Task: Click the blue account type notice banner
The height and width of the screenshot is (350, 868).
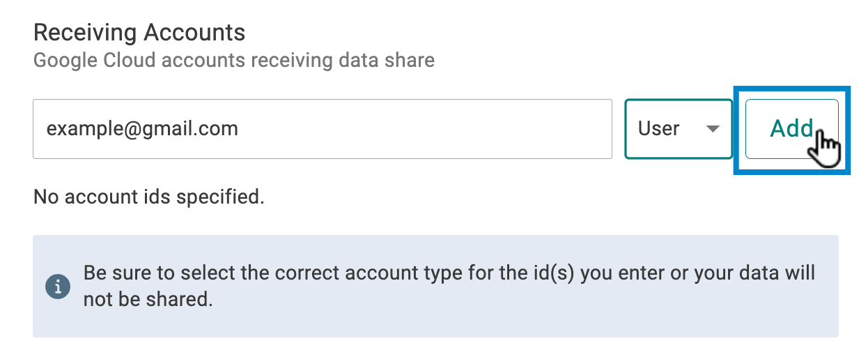Action: point(435,286)
